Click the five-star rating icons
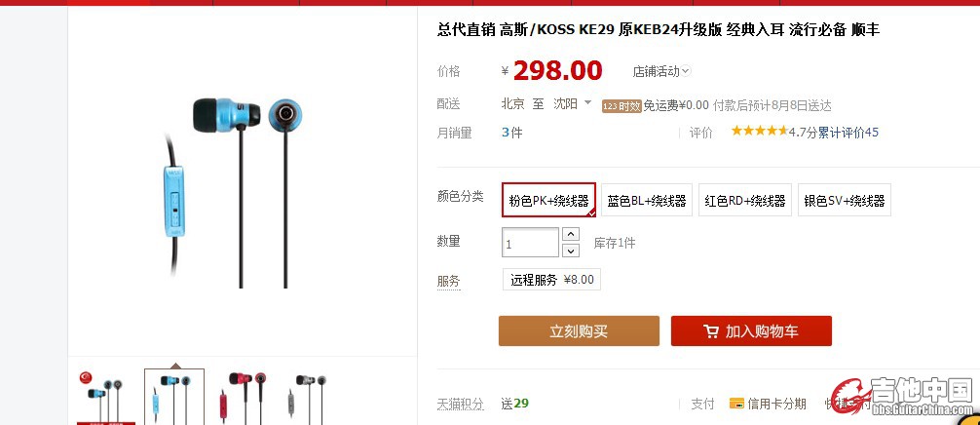Image resolution: width=980 pixels, height=425 pixels. (760, 132)
